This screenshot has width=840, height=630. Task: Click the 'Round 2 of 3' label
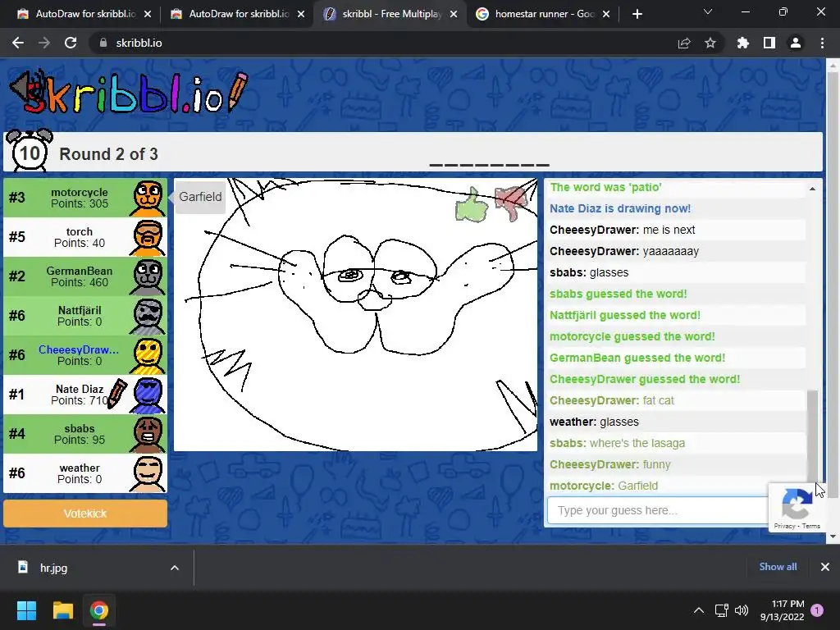coord(109,154)
